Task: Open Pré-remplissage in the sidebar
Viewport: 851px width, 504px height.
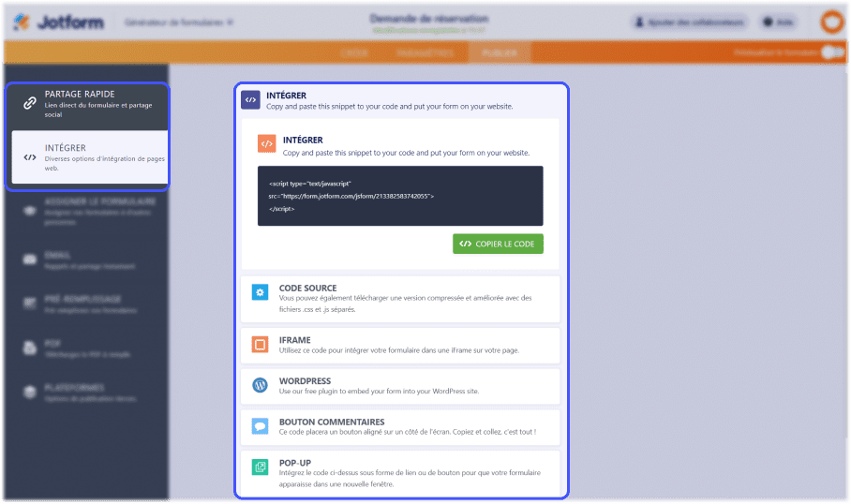Action: [87, 304]
